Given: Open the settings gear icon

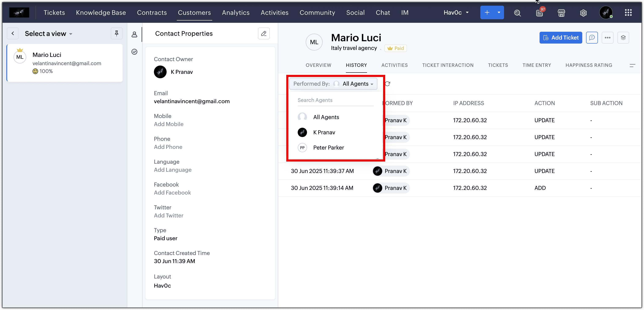Looking at the screenshot, I should [x=583, y=13].
